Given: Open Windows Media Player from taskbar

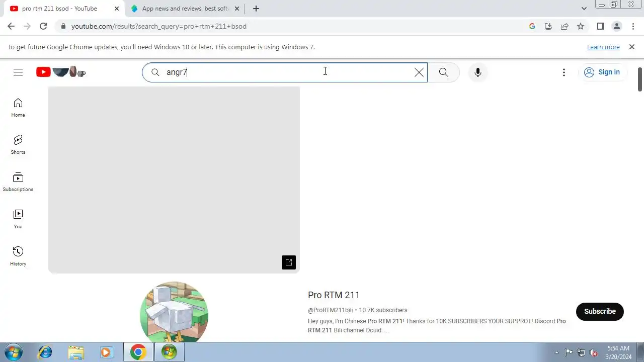Looking at the screenshot, I should pyautogui.click(x=106, y=352).
